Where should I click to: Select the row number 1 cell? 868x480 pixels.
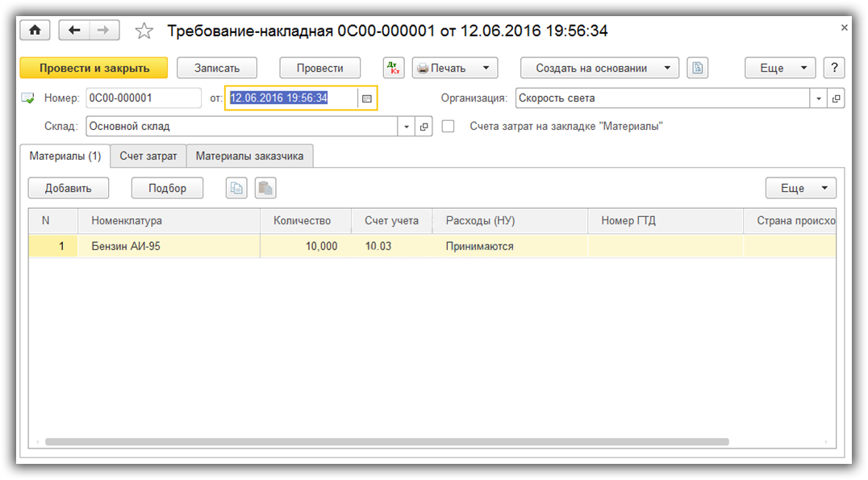pyautogui.click(x=53, y=246)
